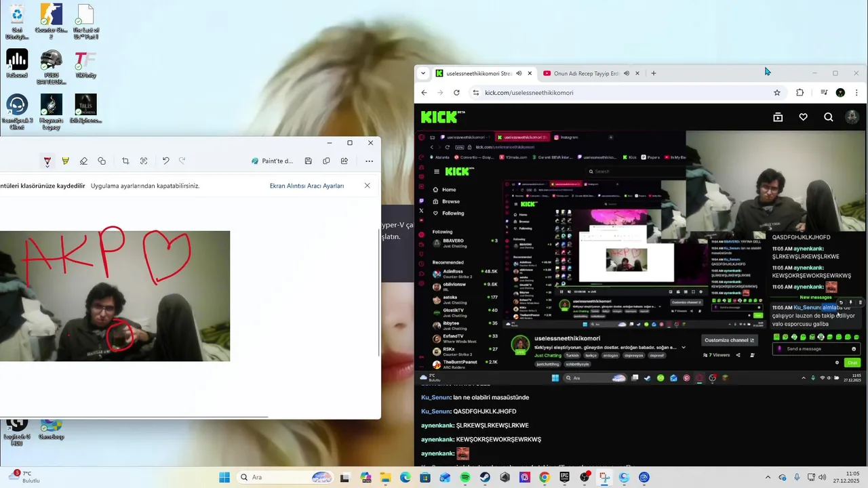Open the Snipping Tool more options menu
The image size is (868, 488).
(x=369, y=161)
